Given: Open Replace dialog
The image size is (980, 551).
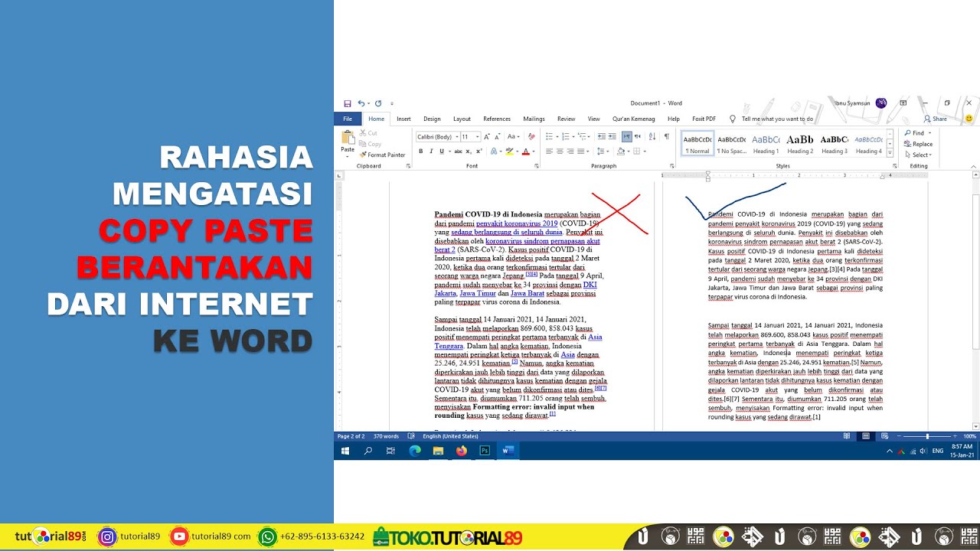Looking at the screenshot, I should [919, 144].
